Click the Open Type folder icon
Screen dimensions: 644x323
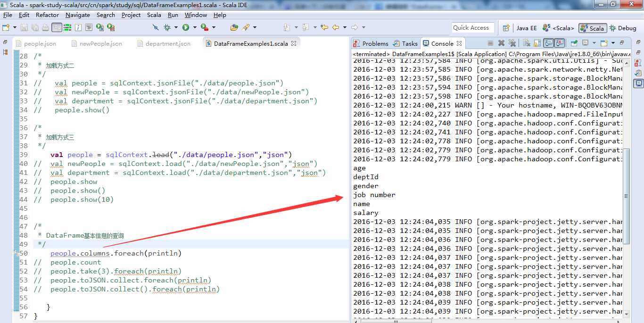click(x=234, y=27)
